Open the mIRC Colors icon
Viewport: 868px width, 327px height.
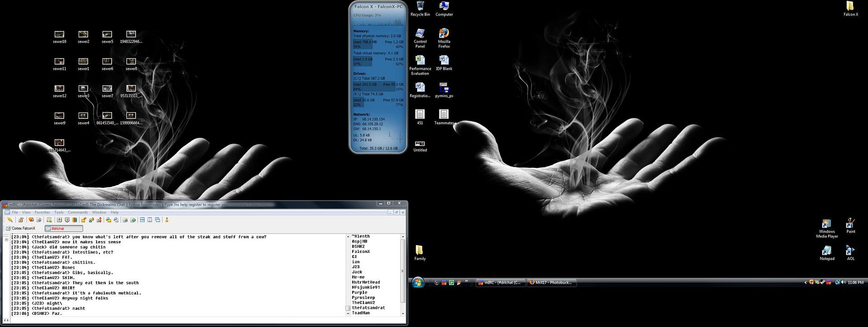(x=75, y=220)
